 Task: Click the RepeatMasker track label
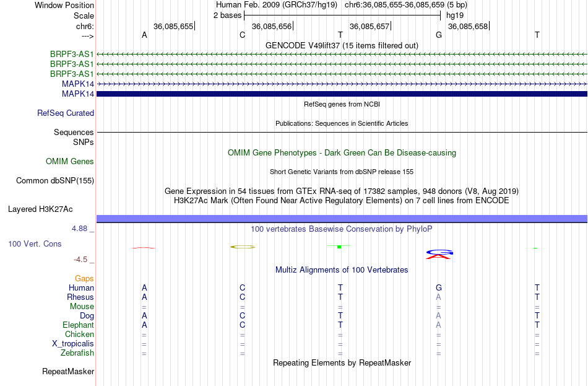[x=68, y=371]
